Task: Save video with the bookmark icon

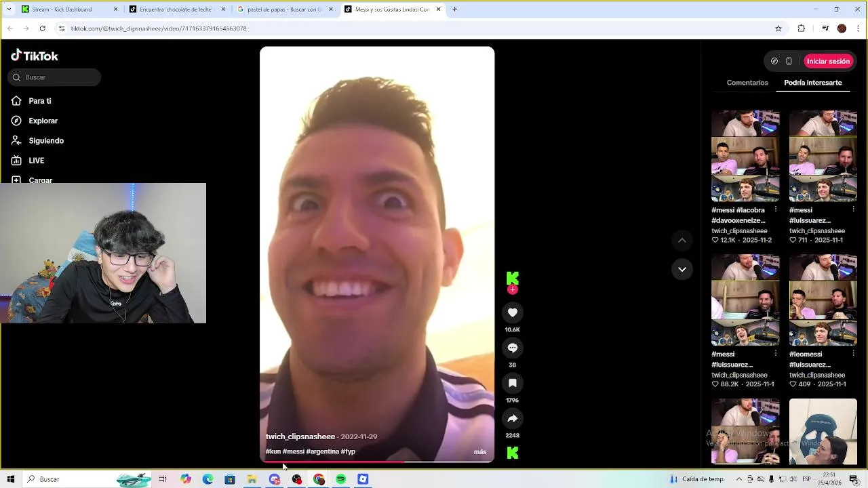Action: [x=513, y=383]
